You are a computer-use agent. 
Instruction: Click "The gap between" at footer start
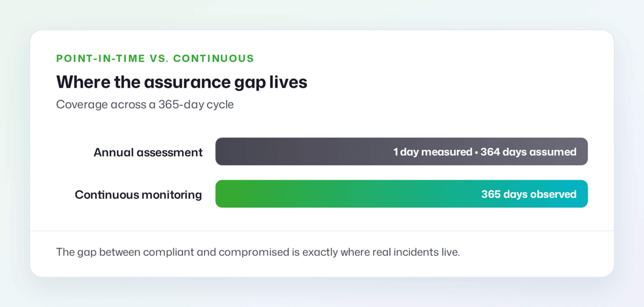click(98, 252)
